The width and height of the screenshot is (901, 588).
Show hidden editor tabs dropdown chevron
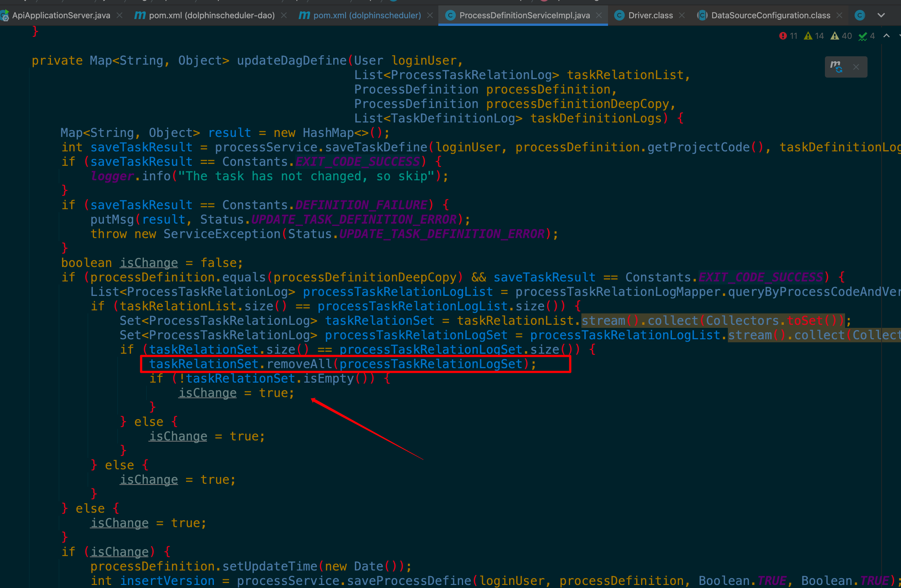(x=881, y=15)
